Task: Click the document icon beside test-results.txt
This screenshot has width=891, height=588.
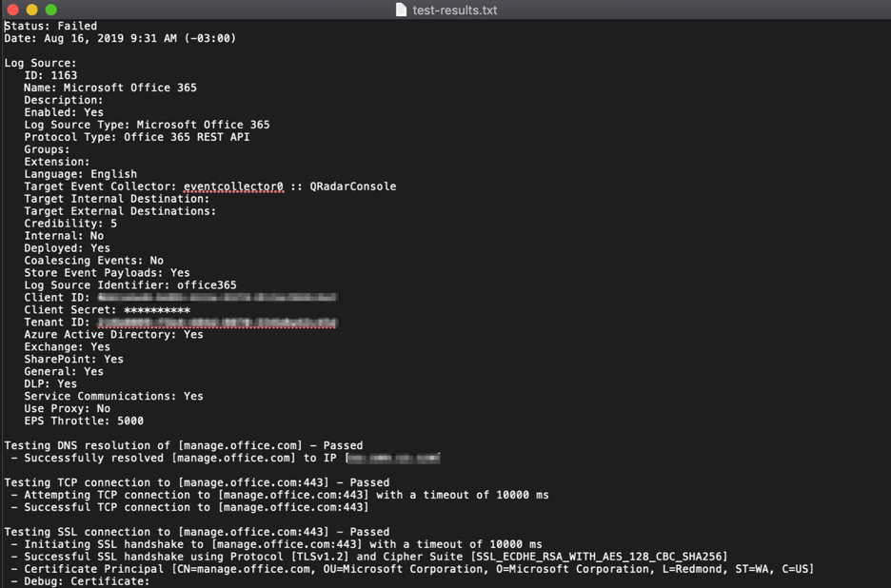Action: tap(401, 10)
